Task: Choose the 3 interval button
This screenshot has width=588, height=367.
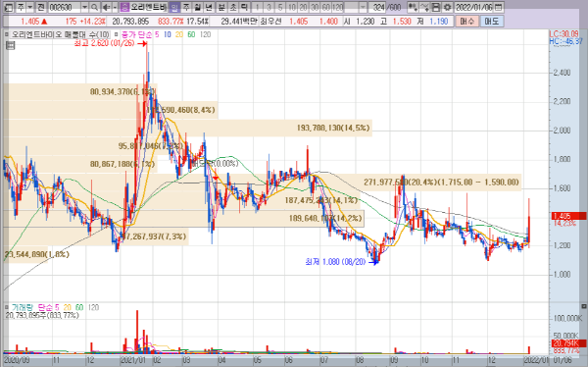Action: pos(269,7)
